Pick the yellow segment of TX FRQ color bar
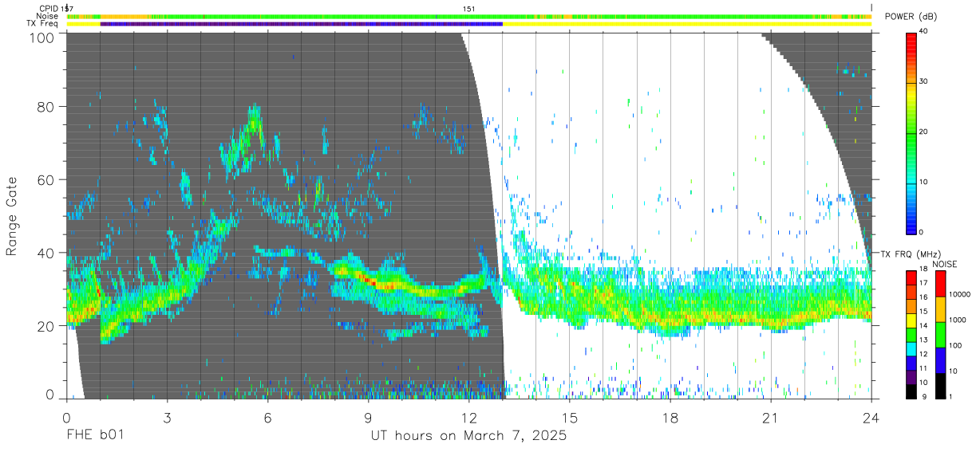This screenshot has height=452, width=980. point(911,320)
